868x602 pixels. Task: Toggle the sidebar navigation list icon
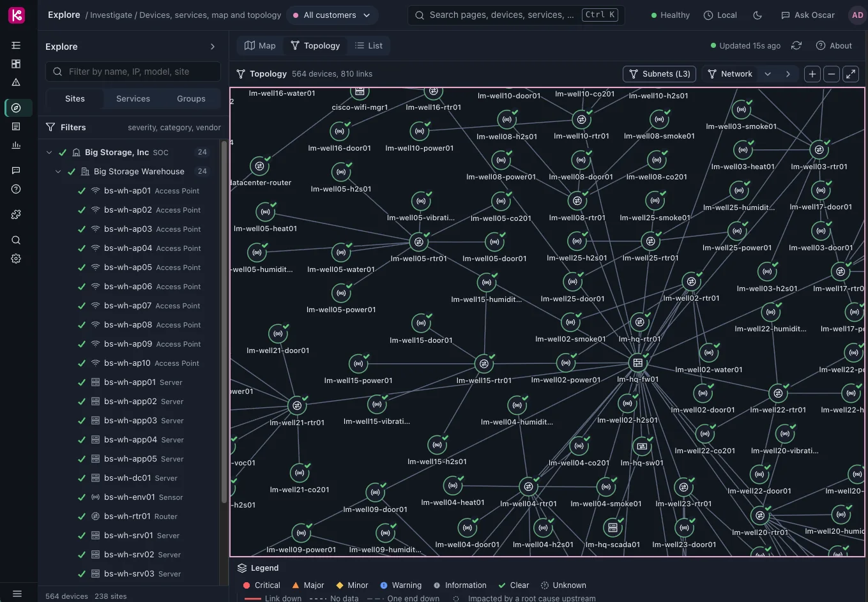16,45
